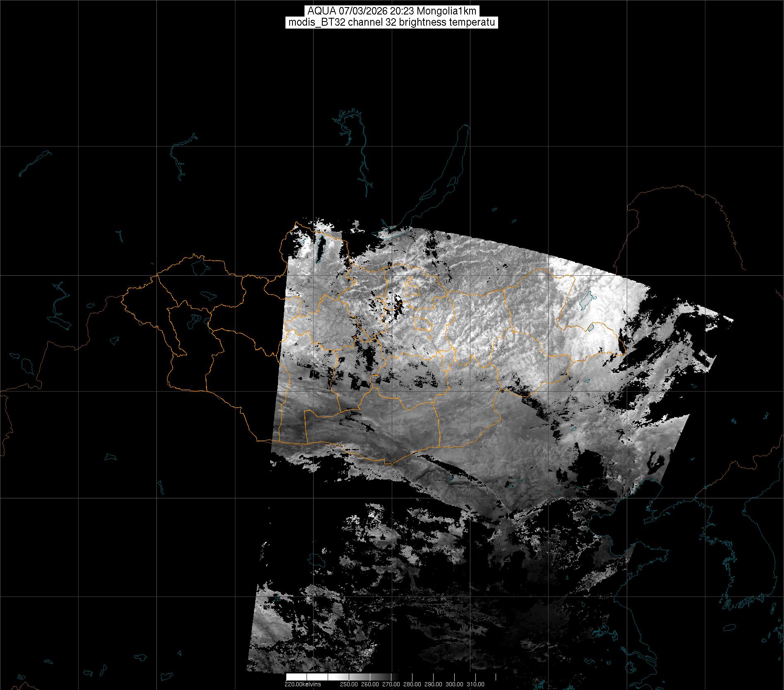784x690 pixels.
Task: Click the "290.00" colorbar tick label
Action: tap(433, 684)
